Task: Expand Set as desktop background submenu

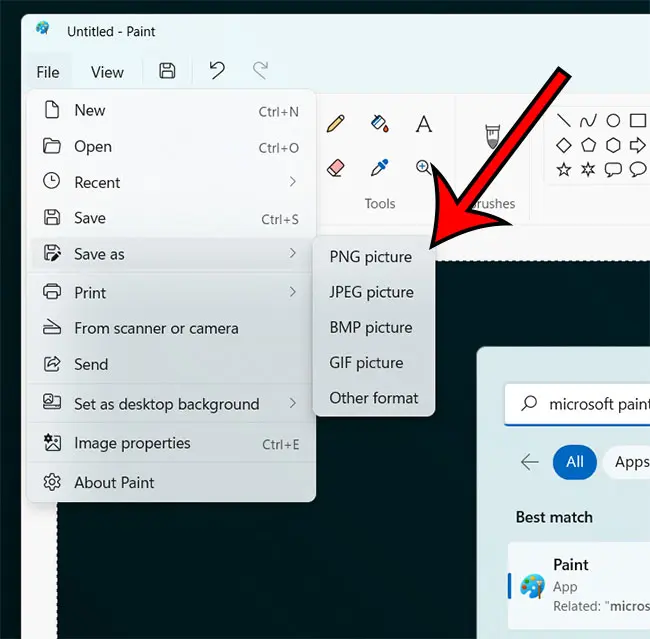Action: (x=171, y=403)
